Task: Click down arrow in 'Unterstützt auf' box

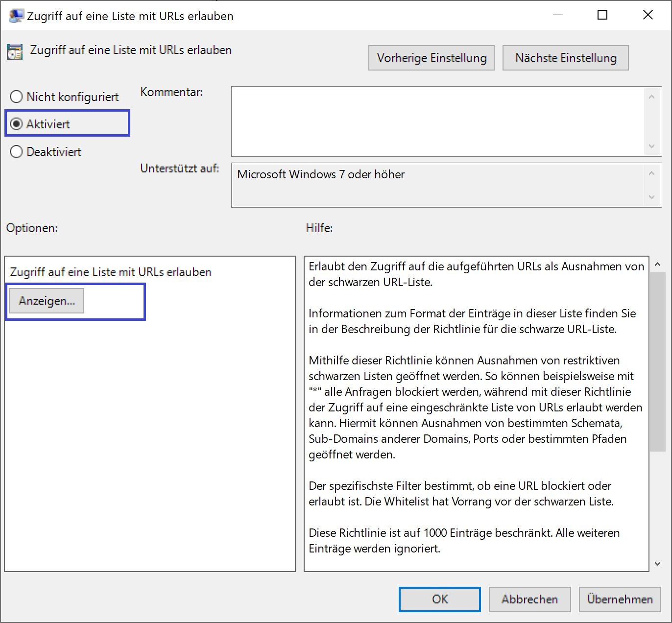Action: [x=651, y=197]
